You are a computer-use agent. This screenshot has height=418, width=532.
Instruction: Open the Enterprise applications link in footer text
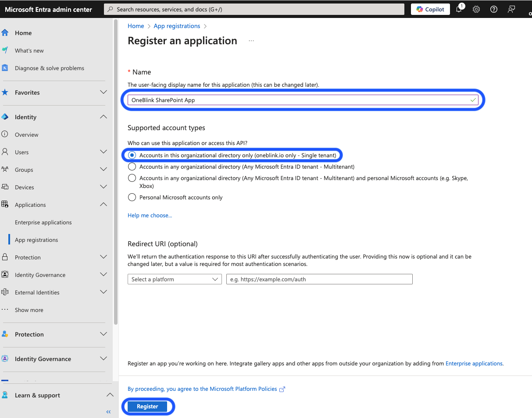474,363
